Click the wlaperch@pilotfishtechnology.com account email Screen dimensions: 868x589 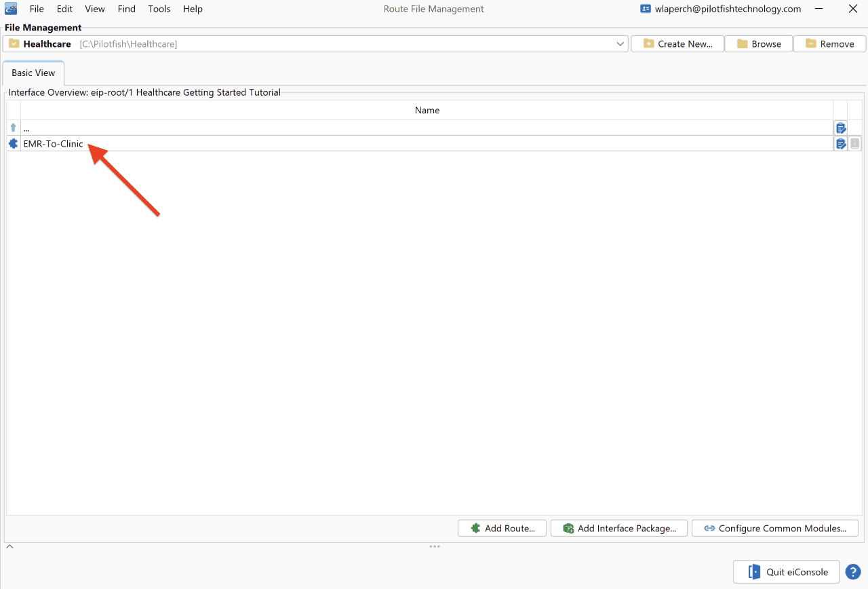[x=728, y=9]
